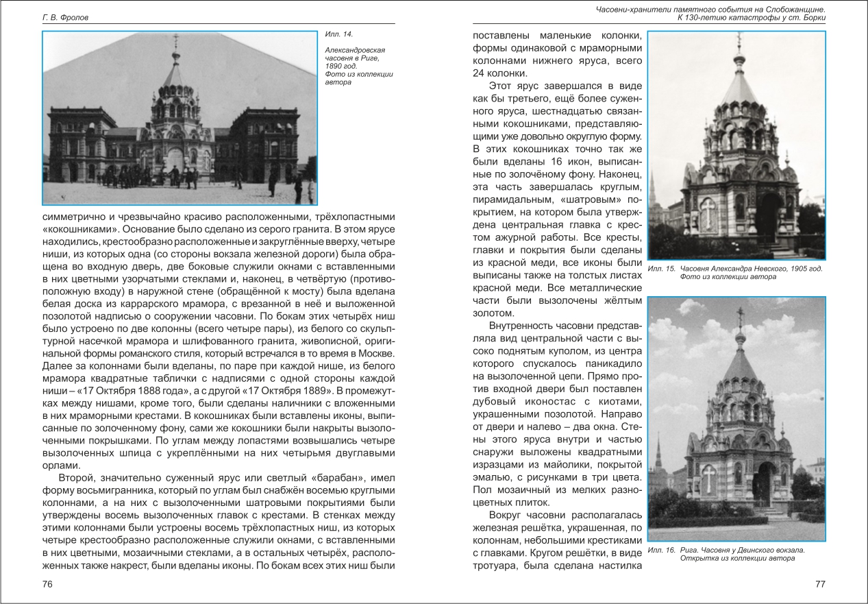The height and width of the screenshot is (604, 868).
Task: Select the Alexander Nevsky chapel photo, Илл. 15
Action: (737, 145)
